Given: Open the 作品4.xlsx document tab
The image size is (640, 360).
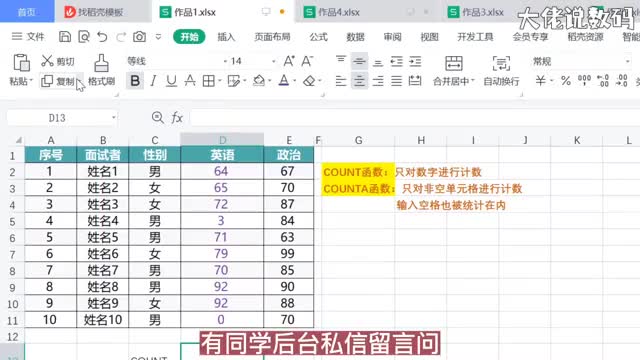Looking at the screenshot, I should (x=339, y=12).
